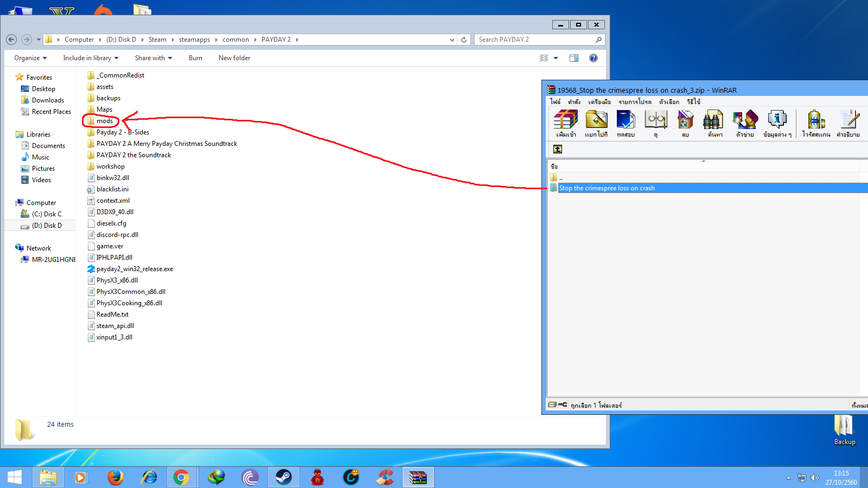
Task: Click (D:) Disk D in the breadcrumb
Action: click(121, 40)
